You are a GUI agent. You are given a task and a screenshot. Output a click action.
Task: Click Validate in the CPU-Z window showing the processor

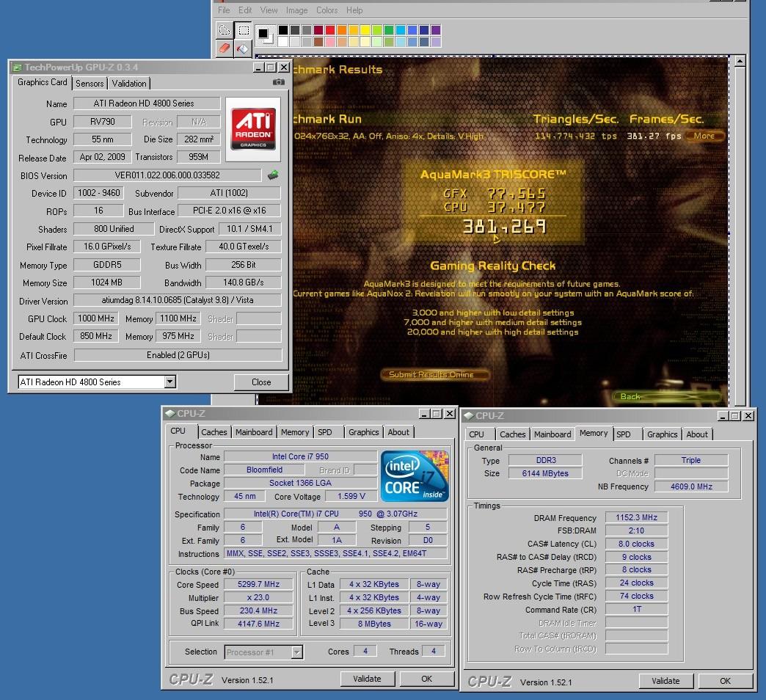point(367,679)
